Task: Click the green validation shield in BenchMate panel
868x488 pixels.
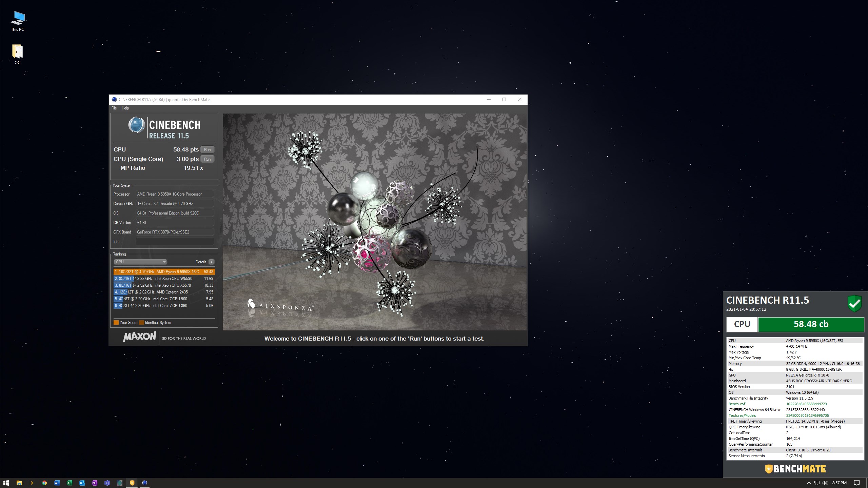Action: click(855, 303)
